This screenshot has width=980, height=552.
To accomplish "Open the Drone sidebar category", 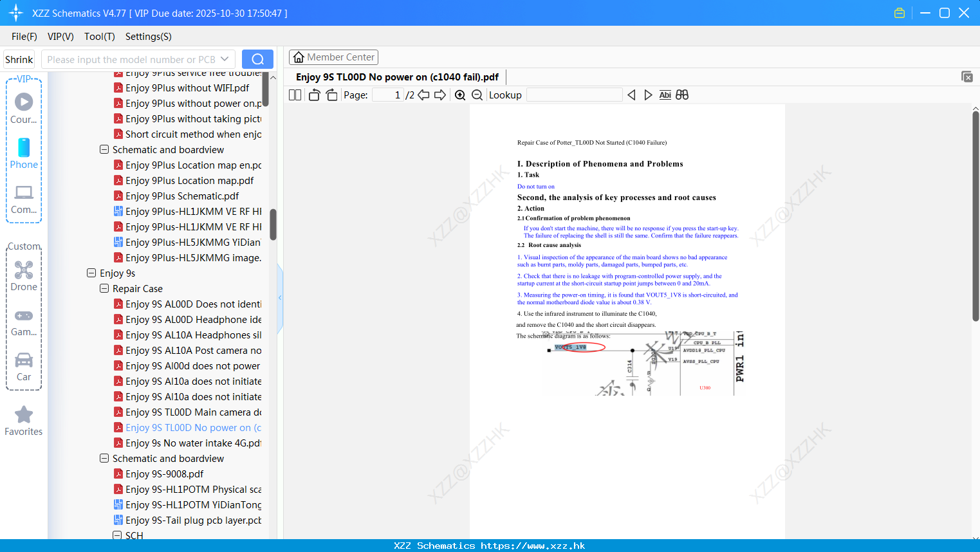I will coord(24,276).
